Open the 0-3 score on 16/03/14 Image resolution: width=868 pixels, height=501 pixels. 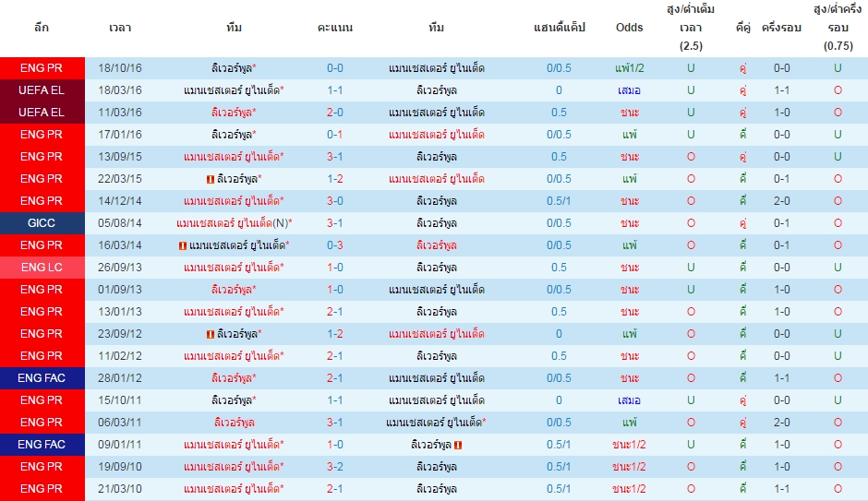click(335, 245)
